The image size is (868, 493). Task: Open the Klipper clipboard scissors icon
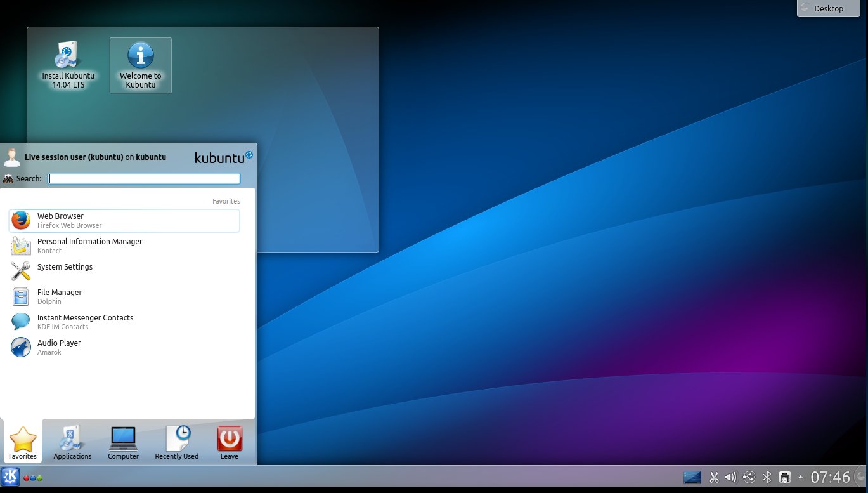[715, 477]
